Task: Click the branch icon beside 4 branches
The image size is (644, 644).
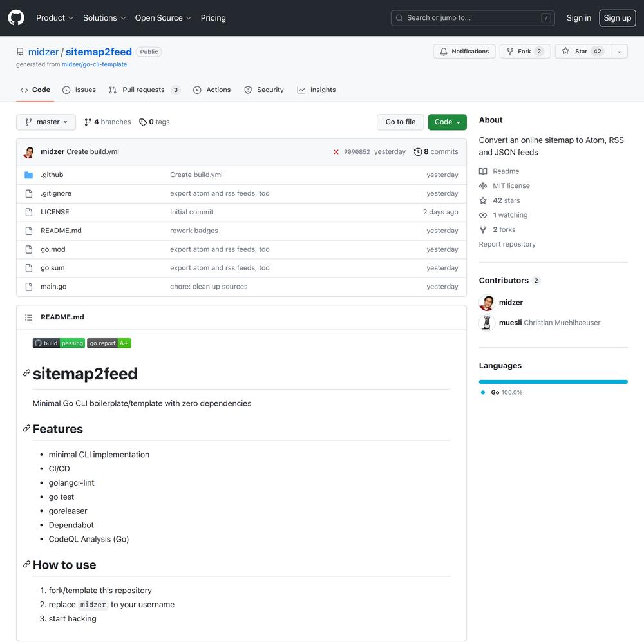Action: click(88, 122)
